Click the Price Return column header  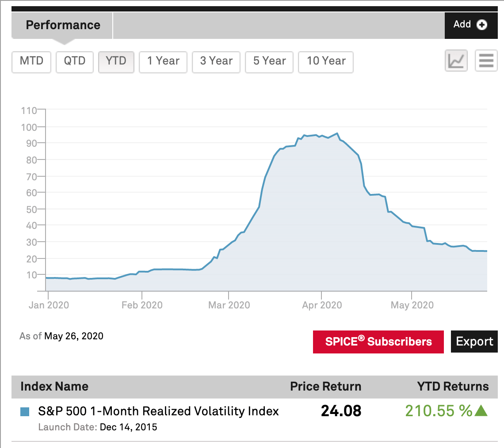click(325, 386)
